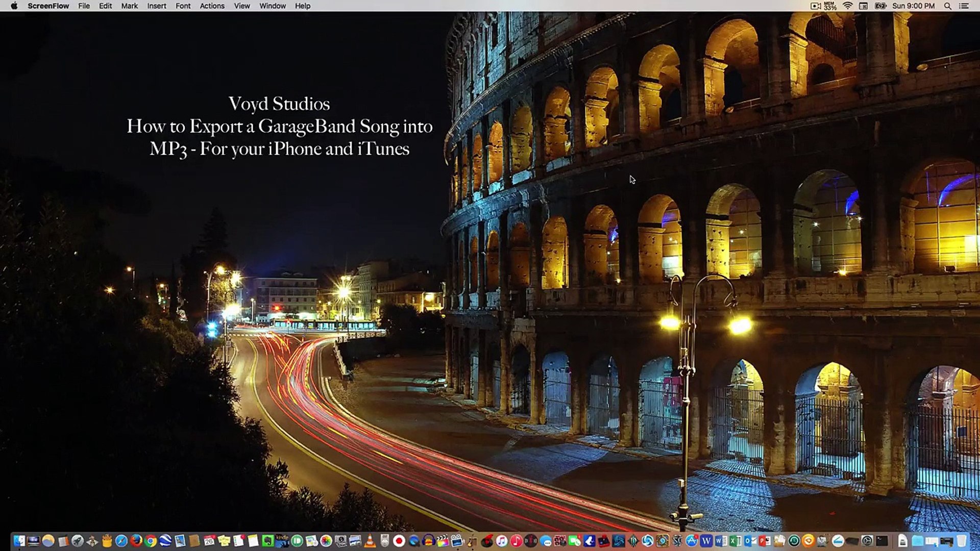
Task: Open Spotlight search
Action: (948, 6)
